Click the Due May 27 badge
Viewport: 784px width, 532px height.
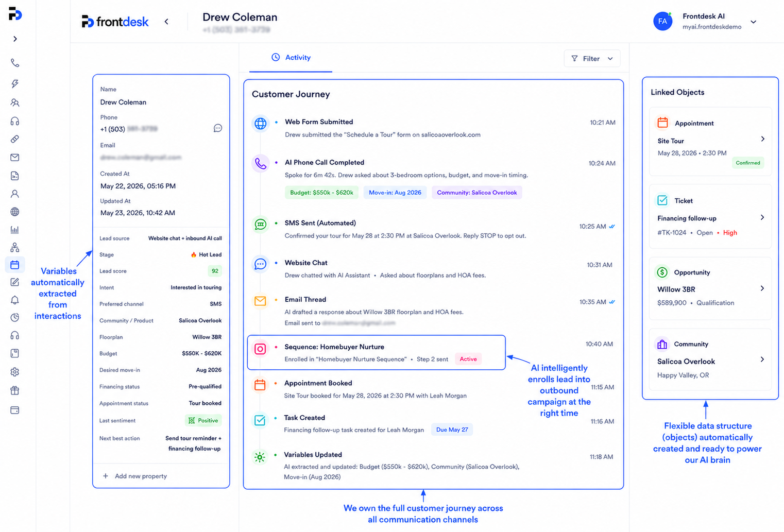pyautogui.click(x=452, y=430)
